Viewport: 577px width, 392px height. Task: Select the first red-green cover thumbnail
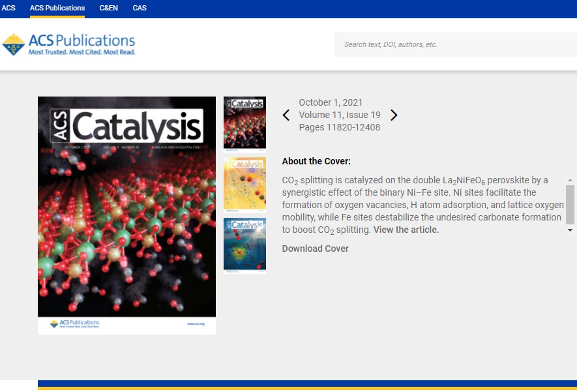pos(244,125)
